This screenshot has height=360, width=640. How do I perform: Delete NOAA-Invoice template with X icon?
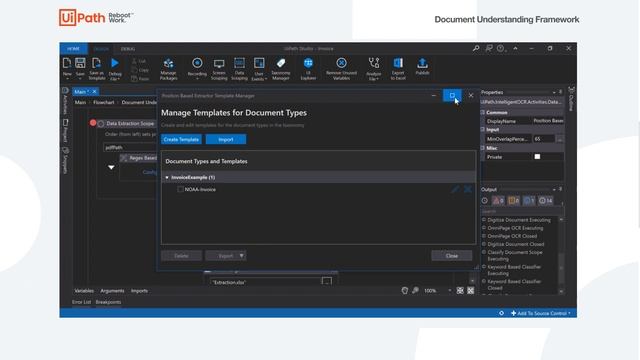[468, 189]
